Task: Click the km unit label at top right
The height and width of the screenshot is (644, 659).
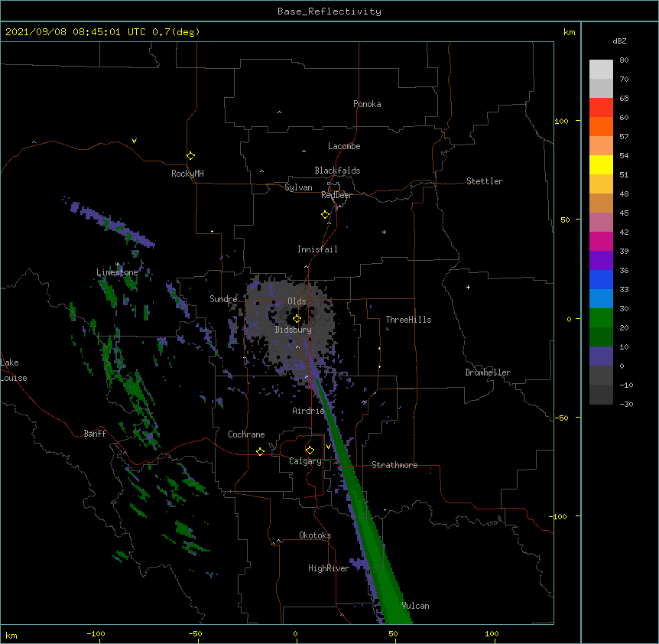Action: click(x=569, y=32)
